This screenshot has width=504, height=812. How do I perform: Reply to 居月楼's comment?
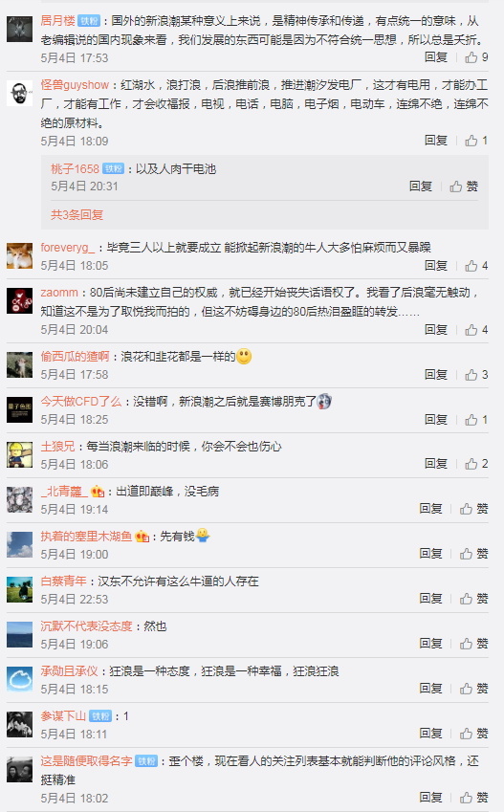point(436,57)
